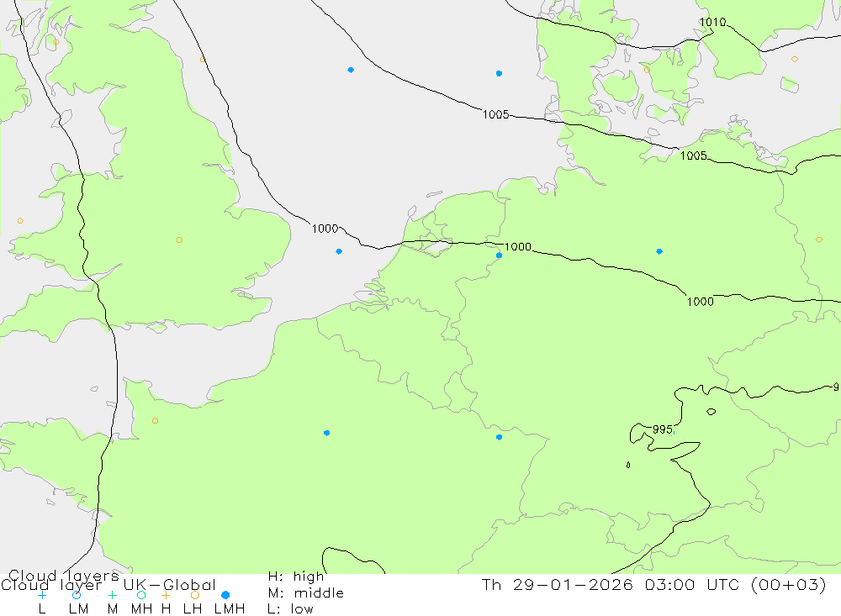The height and width of the screenshot is (616, 841).
Task: Click the 1005 label over the North Sea
Action: pos(495,114)
